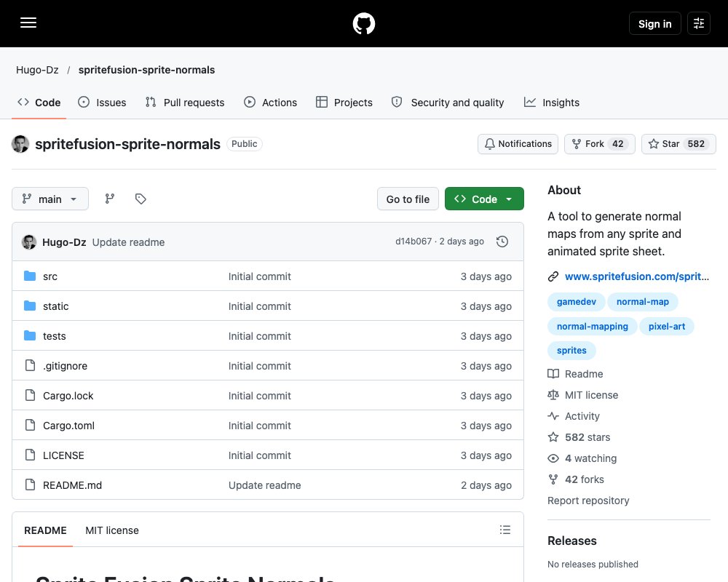Open the Projects tab

point(344,103)
